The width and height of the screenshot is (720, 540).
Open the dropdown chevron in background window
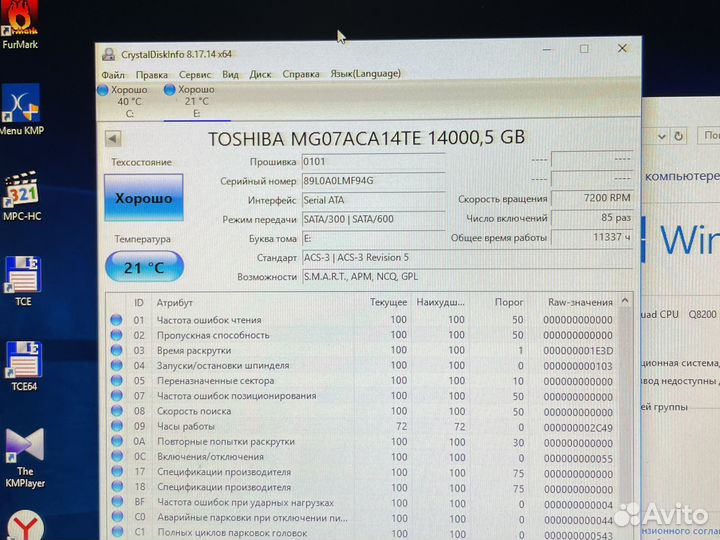click(x=661, y=136)
